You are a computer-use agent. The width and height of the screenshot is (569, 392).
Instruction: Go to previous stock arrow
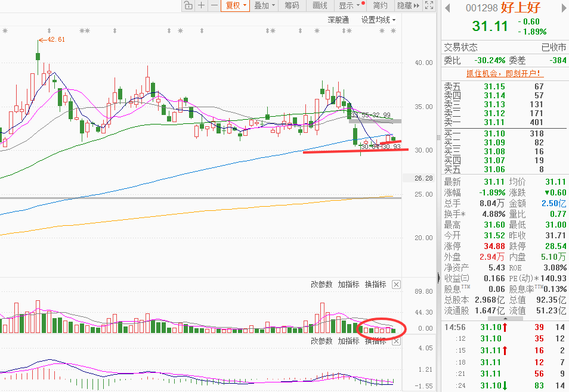[447, 8]
